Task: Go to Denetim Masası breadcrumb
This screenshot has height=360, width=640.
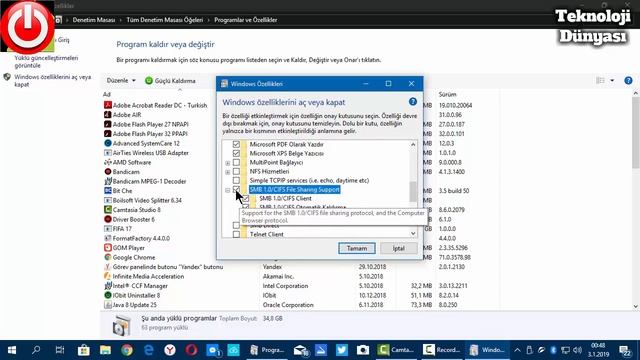Action: (94, 20)
